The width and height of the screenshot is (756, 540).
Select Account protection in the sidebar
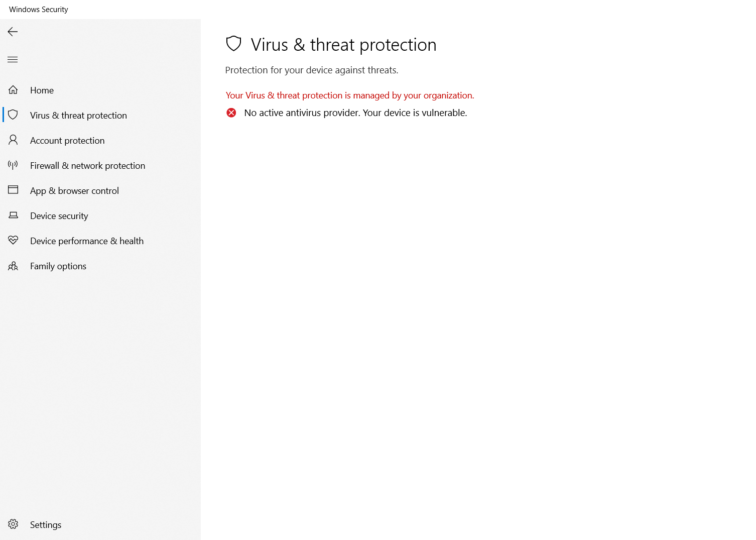[x=67, y=141]
